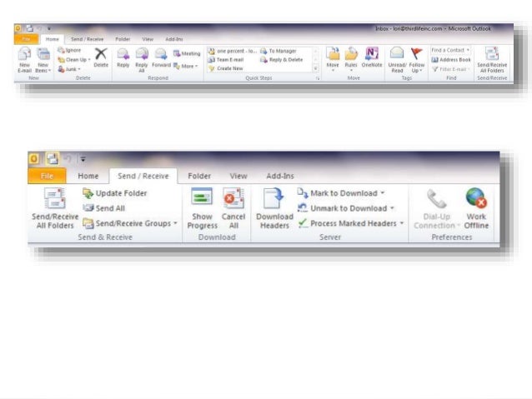This screenshot has width=532, height=399.
Task: Open View tab in smaller ribbon
Action: click(x=148, y=39)
